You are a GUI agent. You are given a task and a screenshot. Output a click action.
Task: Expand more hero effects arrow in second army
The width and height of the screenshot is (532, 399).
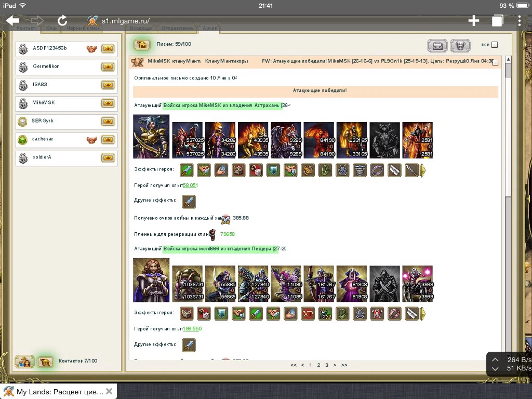(x=423, y=314)
